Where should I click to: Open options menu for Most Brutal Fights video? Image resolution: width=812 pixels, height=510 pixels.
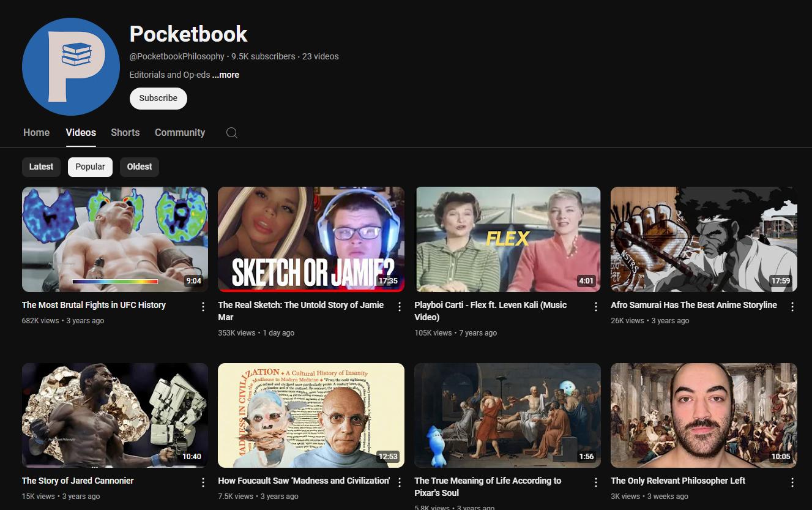tap(203, 306)
